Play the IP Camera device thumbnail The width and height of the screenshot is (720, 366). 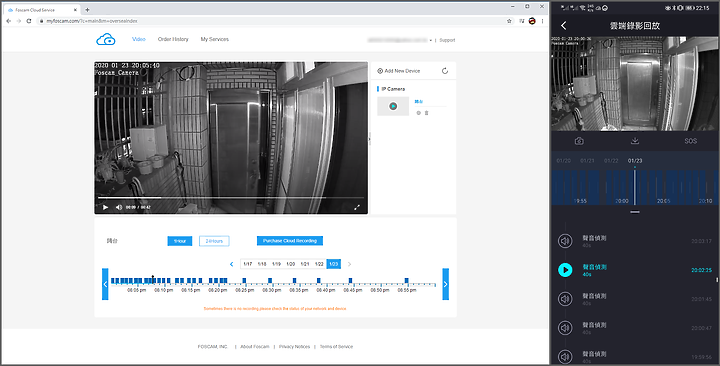click(393, 106)
